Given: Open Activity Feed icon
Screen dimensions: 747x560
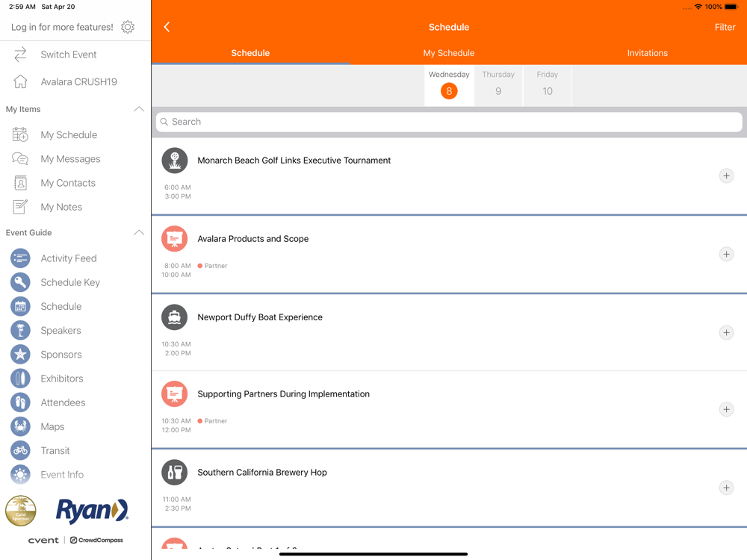Looking at the screenshot, I should point(20,258).
